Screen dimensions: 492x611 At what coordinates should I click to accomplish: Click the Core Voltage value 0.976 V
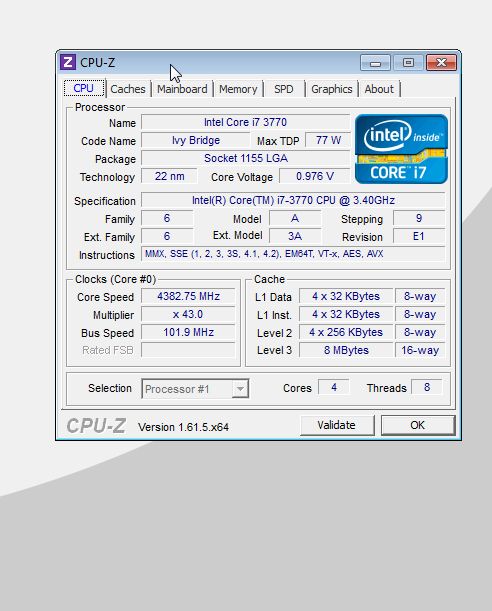point(315,176)
